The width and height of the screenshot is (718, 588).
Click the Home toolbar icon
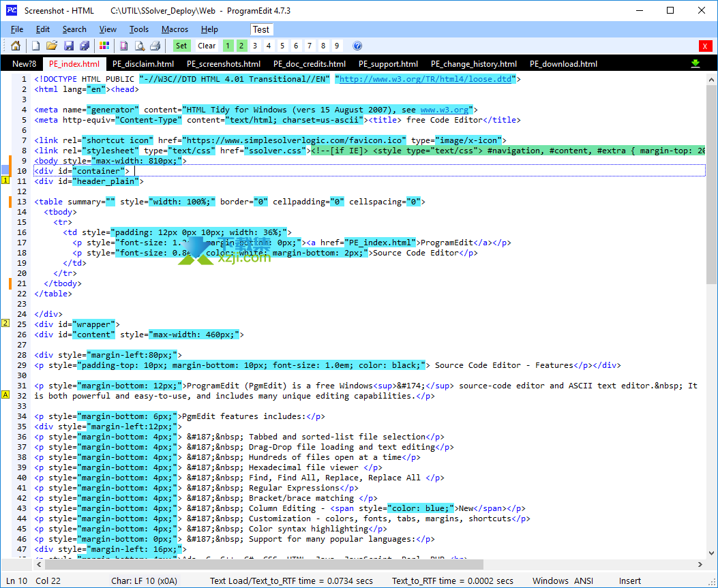pyautogui.click(x=16, y=46)
